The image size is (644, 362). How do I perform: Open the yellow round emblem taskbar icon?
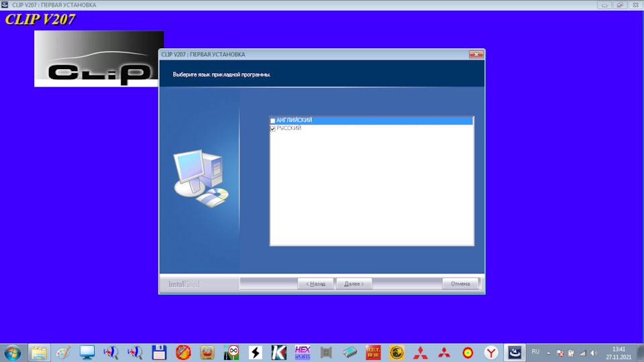(x=396, y=353)
